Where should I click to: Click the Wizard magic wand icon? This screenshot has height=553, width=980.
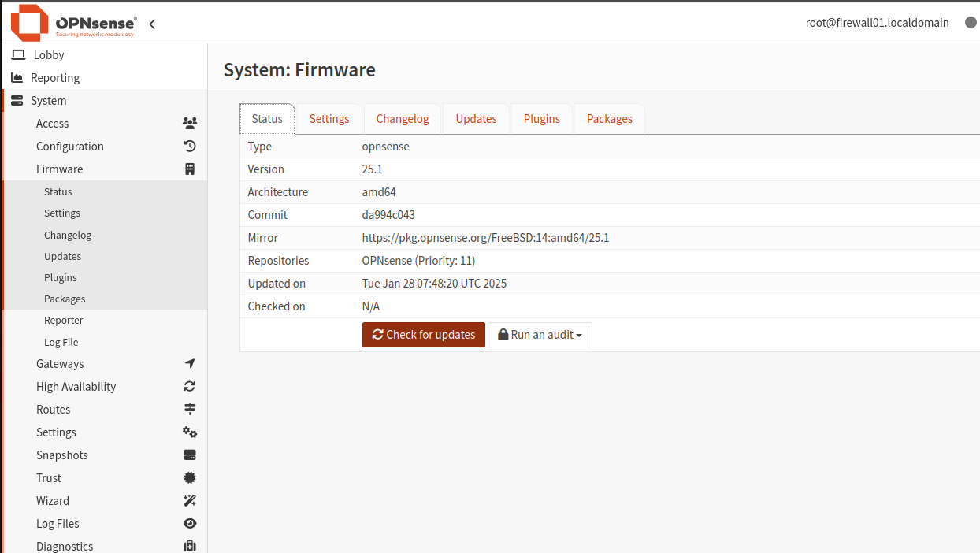(190, 501)
